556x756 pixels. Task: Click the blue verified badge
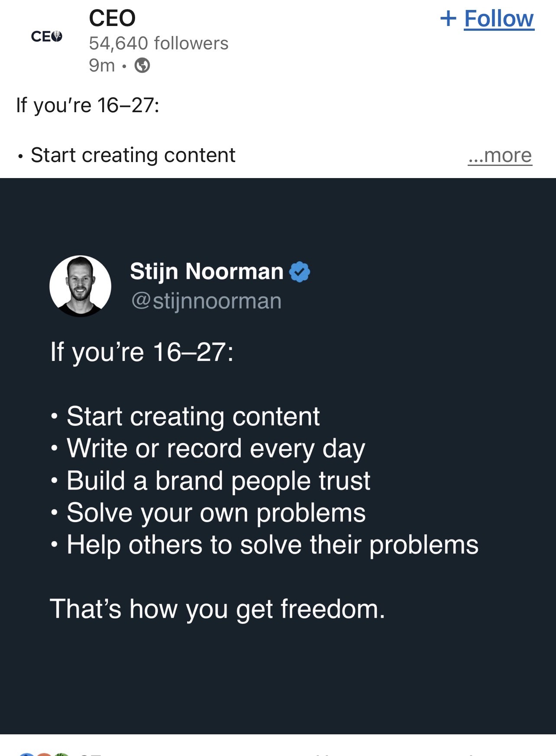coord(300,272)
